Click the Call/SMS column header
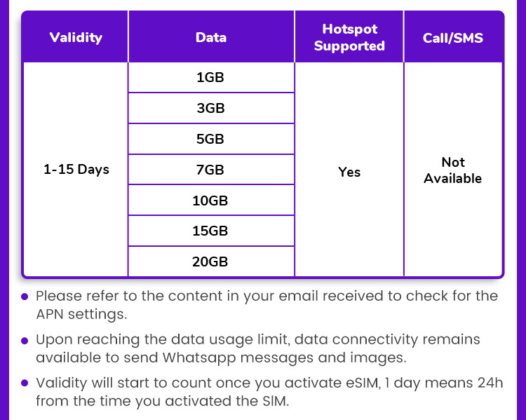The image size is (526, 420). (x=453, y=37)
